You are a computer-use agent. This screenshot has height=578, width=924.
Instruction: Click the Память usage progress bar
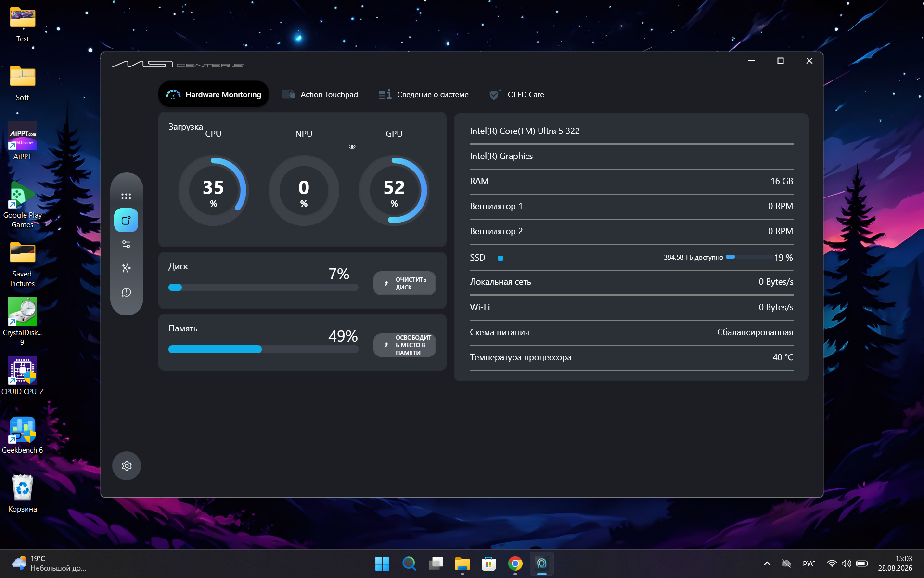263,350
